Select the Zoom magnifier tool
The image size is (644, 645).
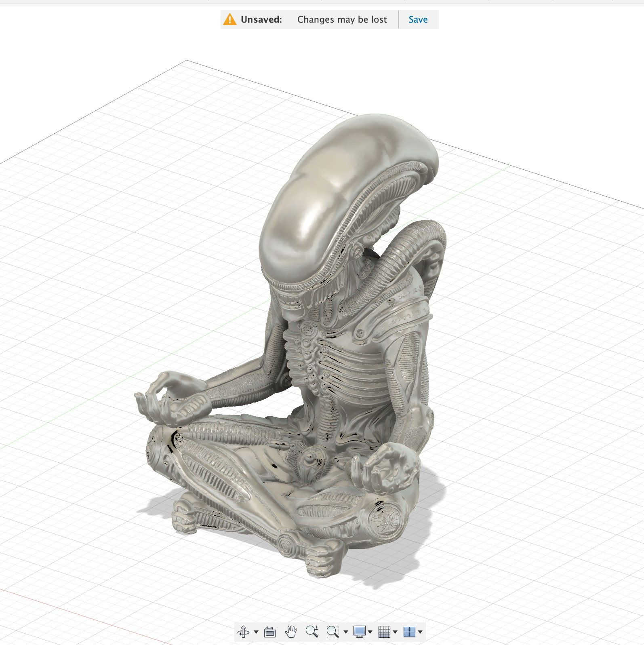pyautogui.click(x=312, y=631)
